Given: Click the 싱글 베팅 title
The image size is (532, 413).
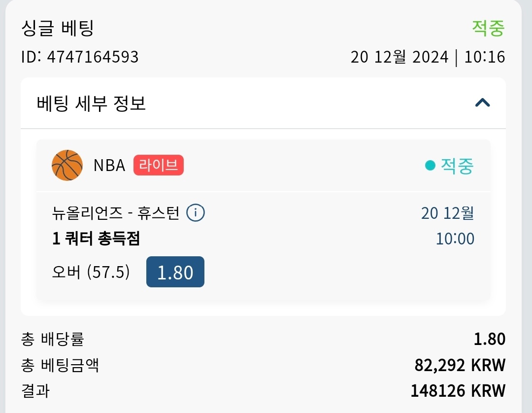Looking at the screenshot, I should pyautogui.click(x=58, y=29).
